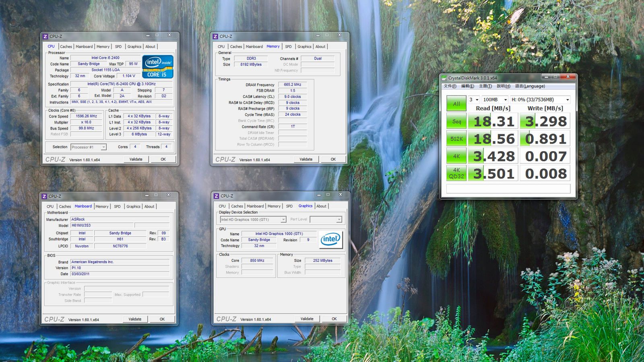Image resolution: width=644 pixels, height=362 pixels.
Task: Click the CPU-Z icon in the Graphics tab window's title bar
Action: coord(217,196)
